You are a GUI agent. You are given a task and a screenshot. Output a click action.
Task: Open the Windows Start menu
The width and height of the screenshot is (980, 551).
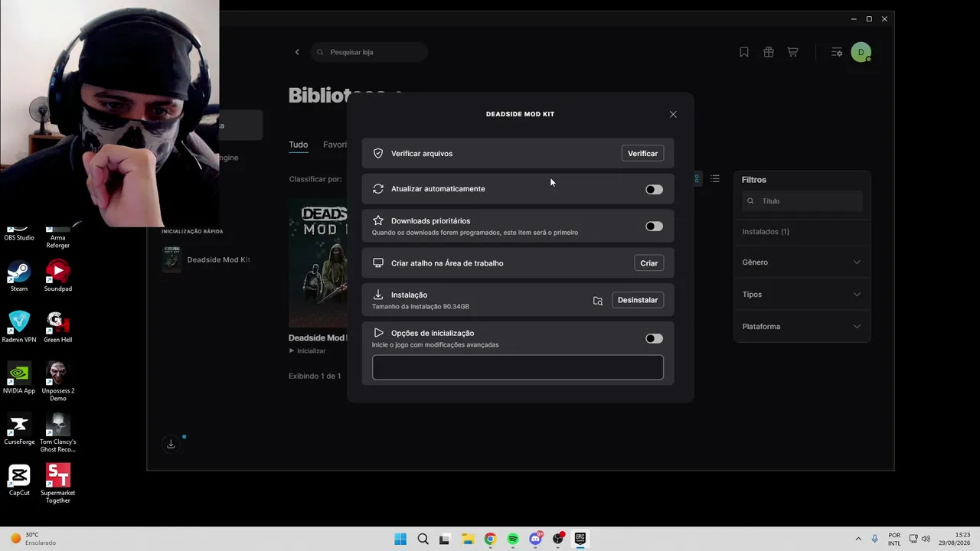click(400, 539)
